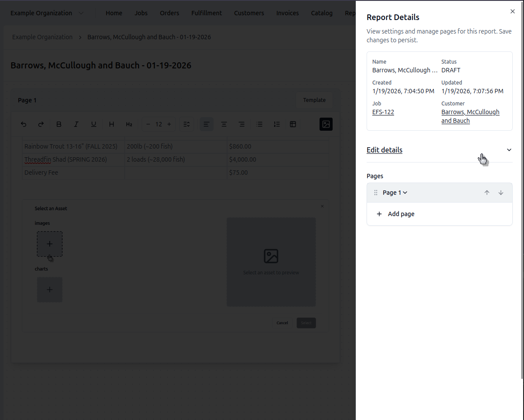The height and width of the screenshot is (420, 524).
Task: Open the Fulfillment menu item
Action: click(206, 13)
